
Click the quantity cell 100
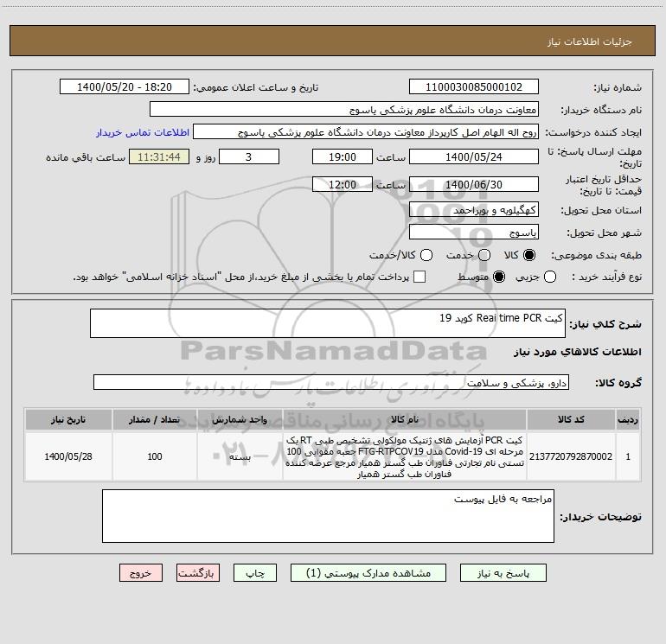click(x=155, y=456)
